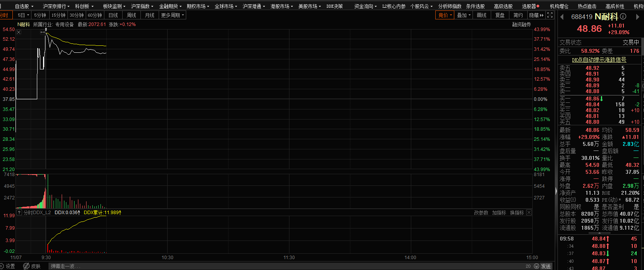This screenshot has height=270, width=644.
Task: Click the 买五 price 48.80 row
Action: (x=600, y=122)
